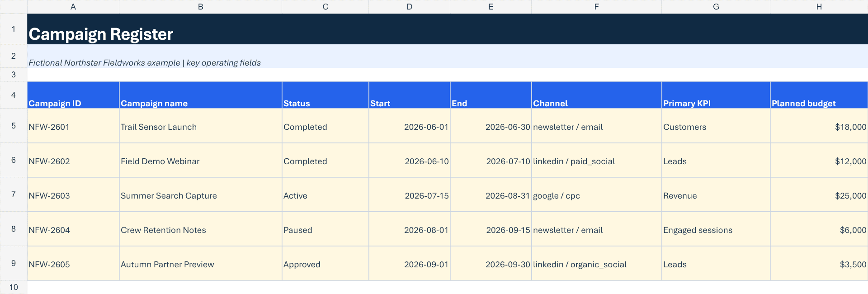
Task: Select column F header
Action: click(597, 7)
